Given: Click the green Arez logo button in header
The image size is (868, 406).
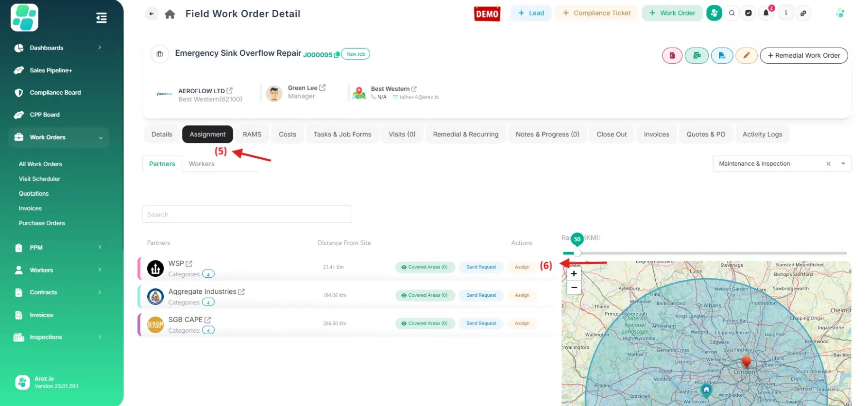Looking at the screenshot, I should pos(714,13).
